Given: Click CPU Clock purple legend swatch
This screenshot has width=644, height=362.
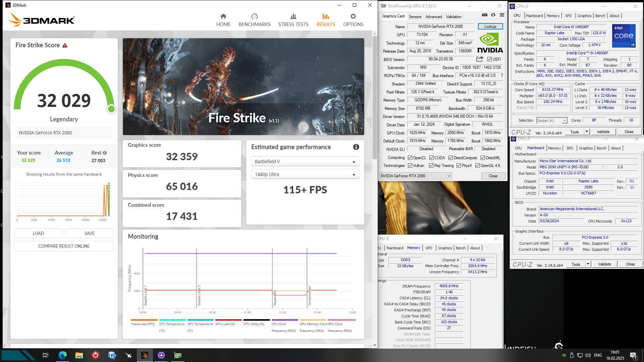Looking at the screenshot, I should click(285, 320).
